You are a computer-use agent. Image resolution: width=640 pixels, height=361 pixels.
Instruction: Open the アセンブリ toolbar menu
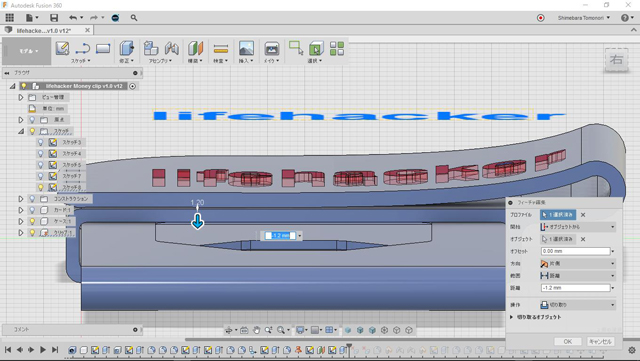point(160,61)
